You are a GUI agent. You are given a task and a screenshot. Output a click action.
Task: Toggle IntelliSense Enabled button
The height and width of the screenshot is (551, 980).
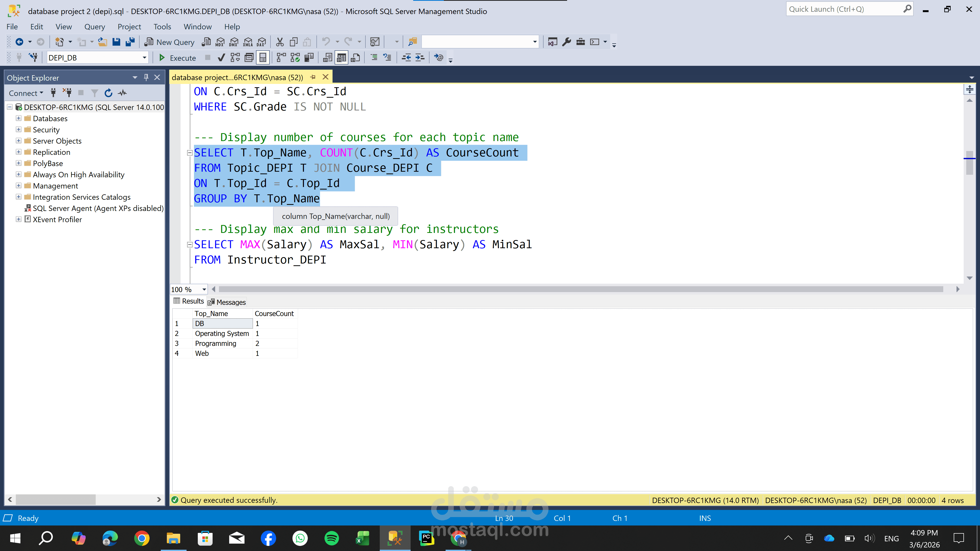(263, 58)
